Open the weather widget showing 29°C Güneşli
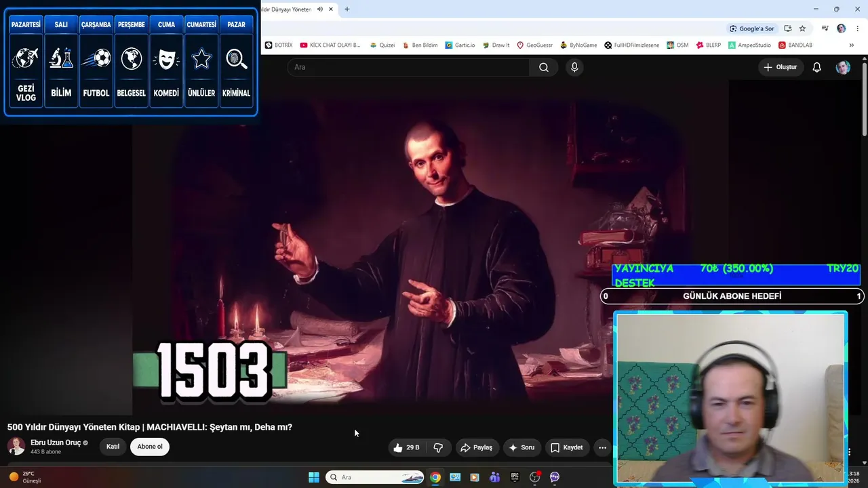 (x=24, y=477)
